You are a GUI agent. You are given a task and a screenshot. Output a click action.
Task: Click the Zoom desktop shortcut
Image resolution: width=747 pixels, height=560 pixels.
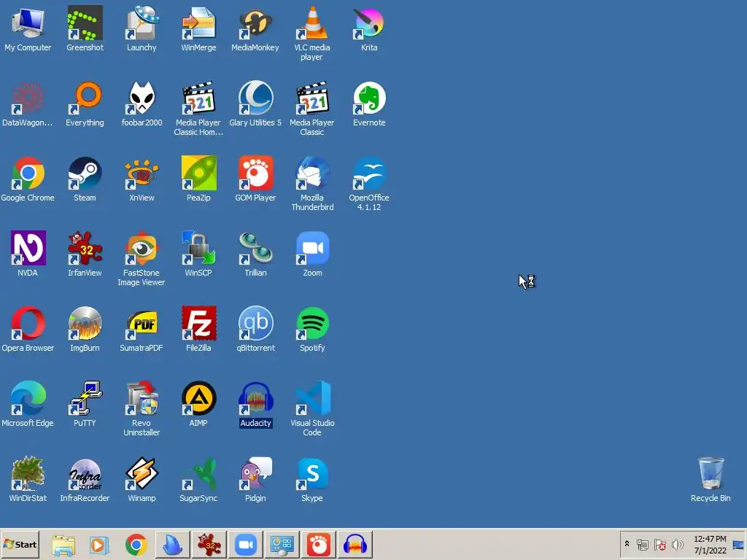pos(312,254)
